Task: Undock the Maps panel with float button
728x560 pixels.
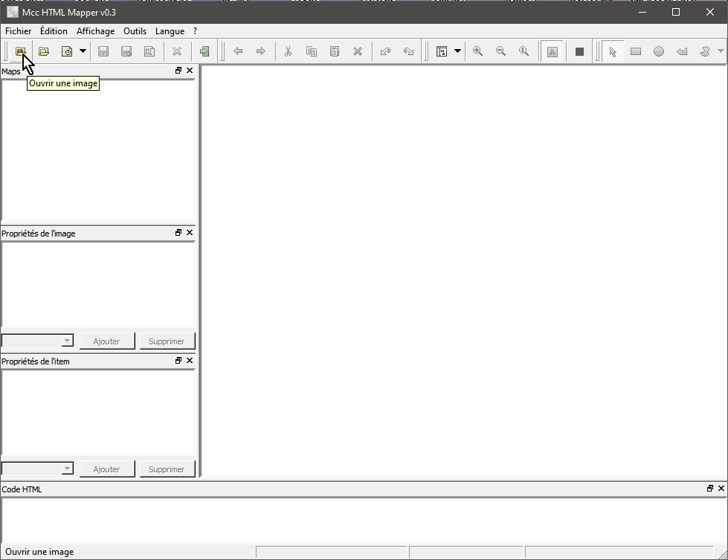Action: tap(178, 71)
